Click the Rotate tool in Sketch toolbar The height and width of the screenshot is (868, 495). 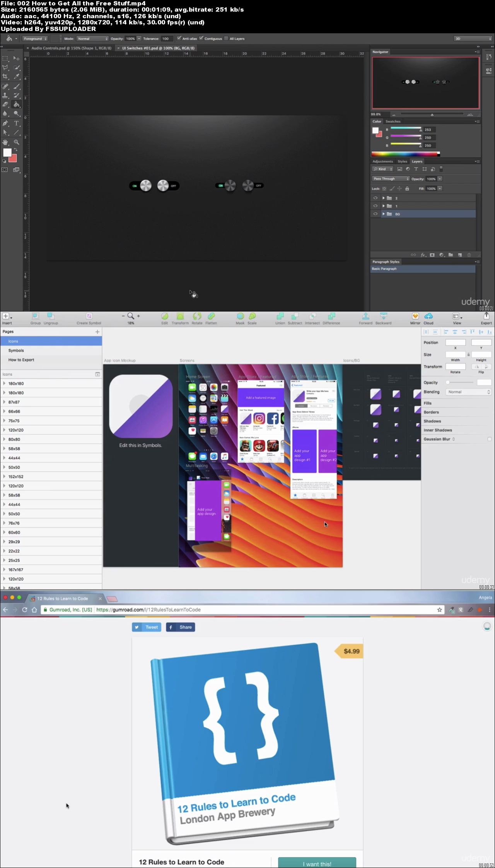(197, 318)
